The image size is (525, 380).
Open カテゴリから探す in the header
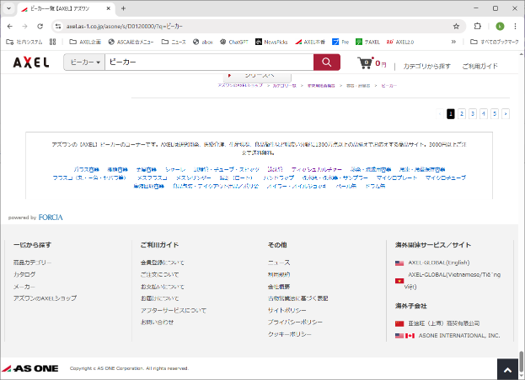coord(427,66)
